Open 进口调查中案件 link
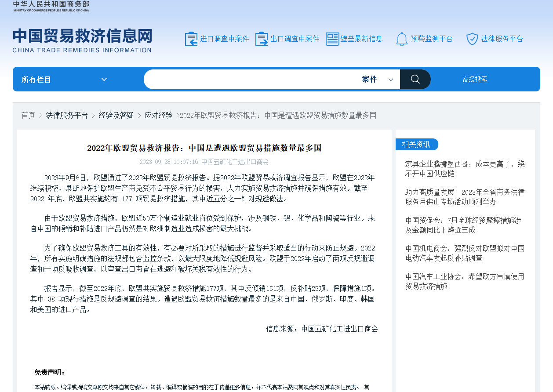 (x=225, y=39)
